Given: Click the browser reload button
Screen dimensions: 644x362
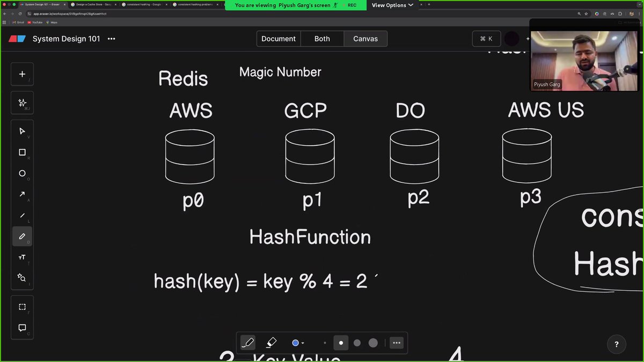Looking at the screenshot, I should coord(20,13).
